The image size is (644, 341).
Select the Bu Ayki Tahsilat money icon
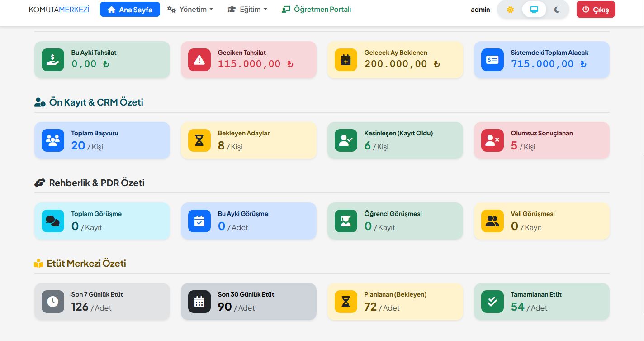click(x=52, y=59)
